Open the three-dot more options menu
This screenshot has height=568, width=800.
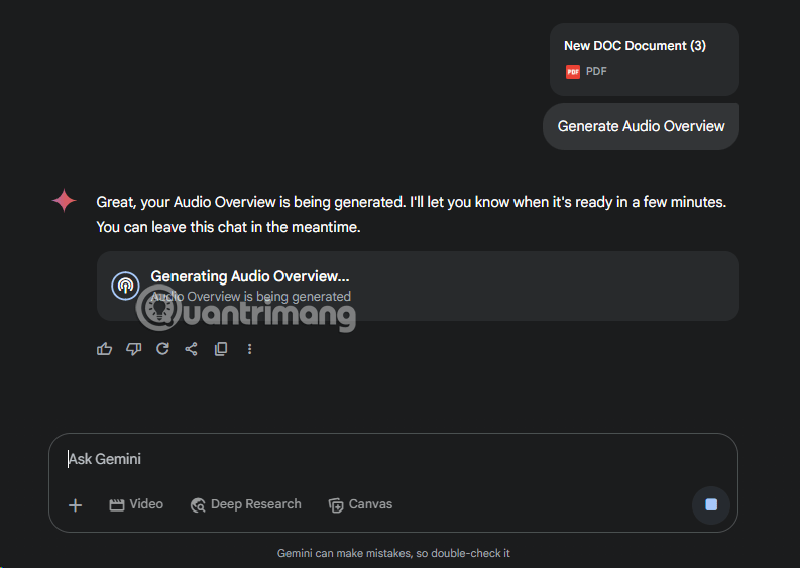coord(250,349)
